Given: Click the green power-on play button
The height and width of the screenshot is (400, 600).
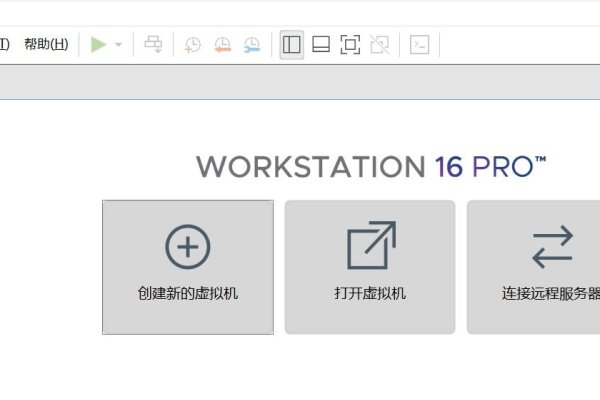Looking at the screenshot, I should (98, 44).
